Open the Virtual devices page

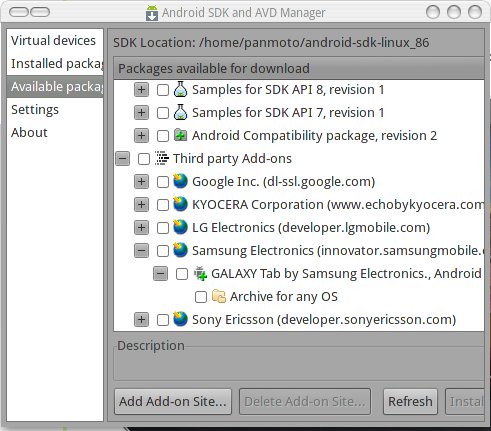(55, 40)
